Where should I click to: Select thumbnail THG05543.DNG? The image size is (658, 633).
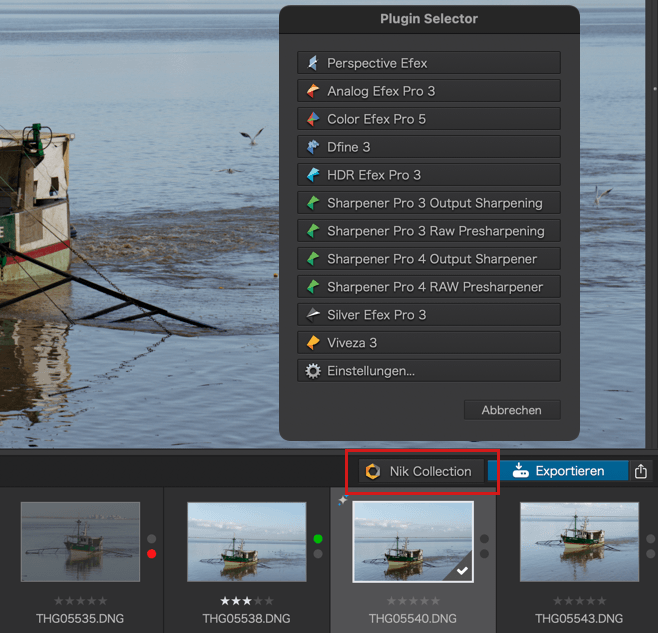click(579, 541)
